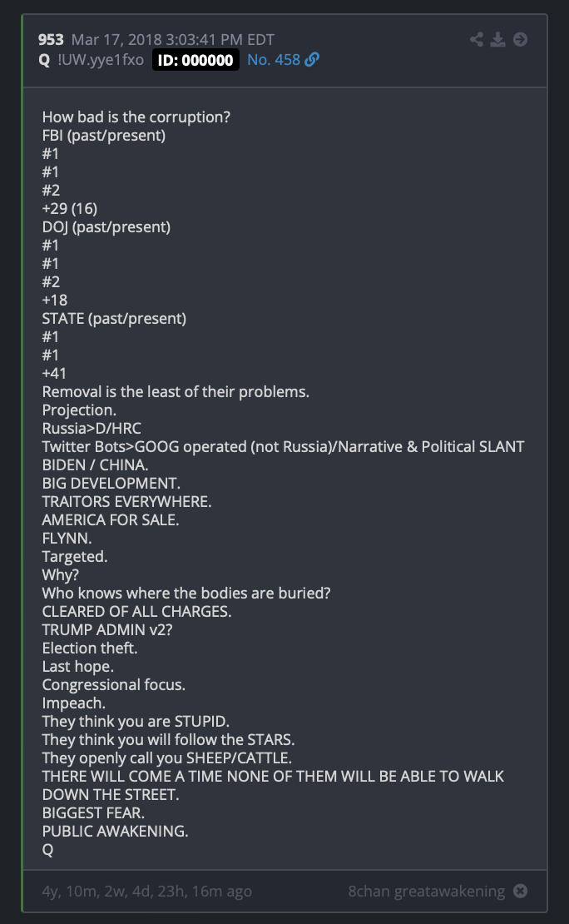Click the ID: 000000 badge
This screenshot has height=924, width=569.
click(x=195, y=60)
